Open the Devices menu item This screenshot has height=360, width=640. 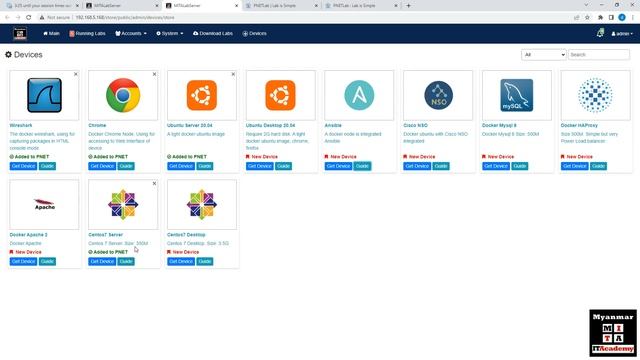(254, 33)
